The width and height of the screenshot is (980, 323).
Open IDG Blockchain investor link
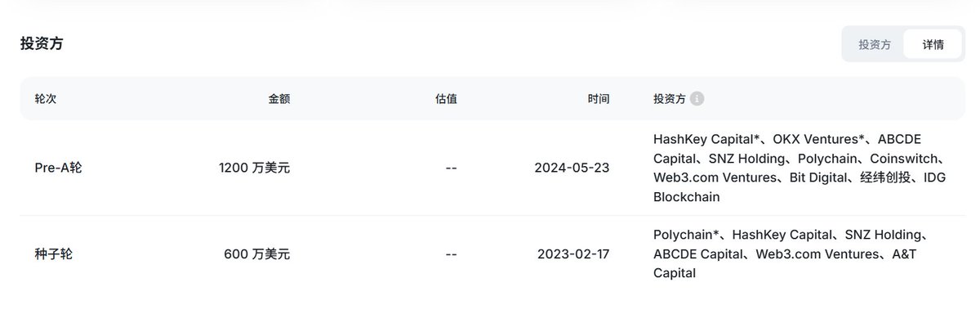(800, 187)
